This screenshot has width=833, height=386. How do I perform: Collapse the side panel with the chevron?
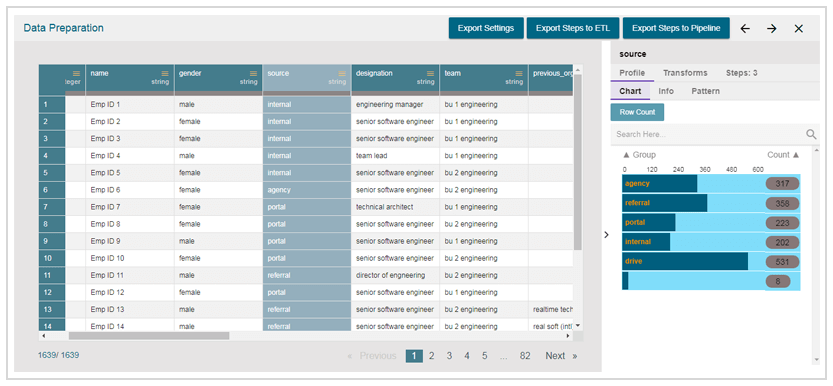(x=606, y=235)
